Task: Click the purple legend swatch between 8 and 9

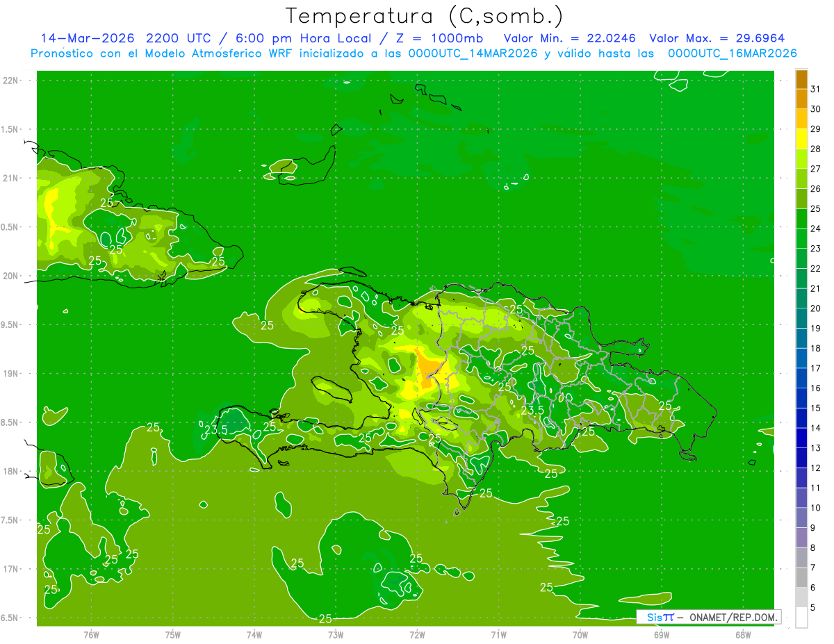Action: (x=801, y=538)
